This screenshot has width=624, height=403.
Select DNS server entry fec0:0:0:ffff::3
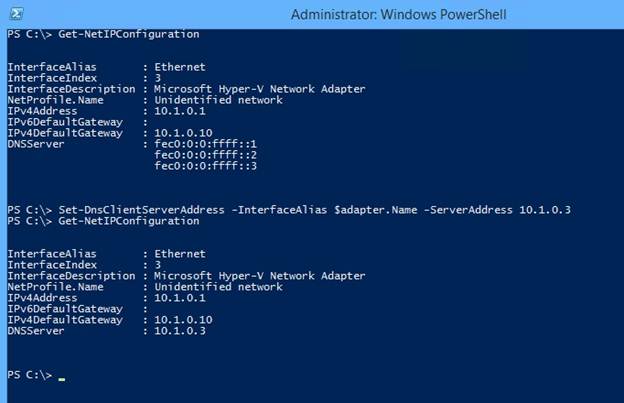click(x=205, y=166)
